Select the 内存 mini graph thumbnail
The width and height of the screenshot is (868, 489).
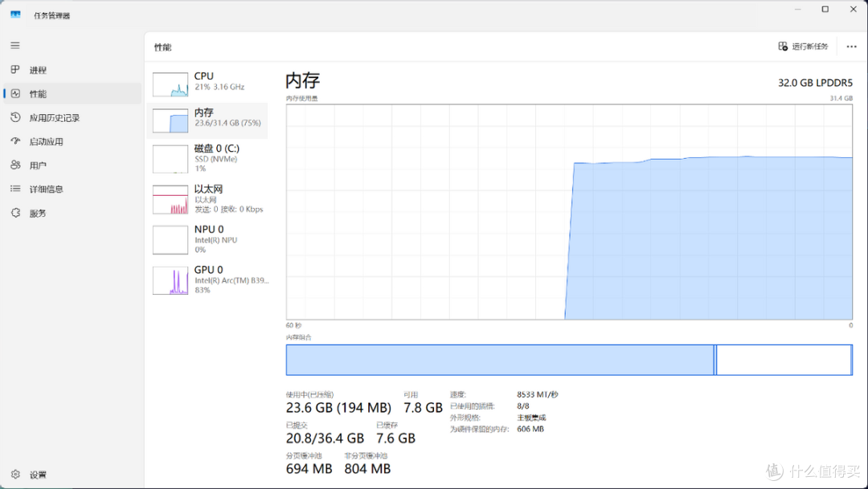tap(170, 120)
